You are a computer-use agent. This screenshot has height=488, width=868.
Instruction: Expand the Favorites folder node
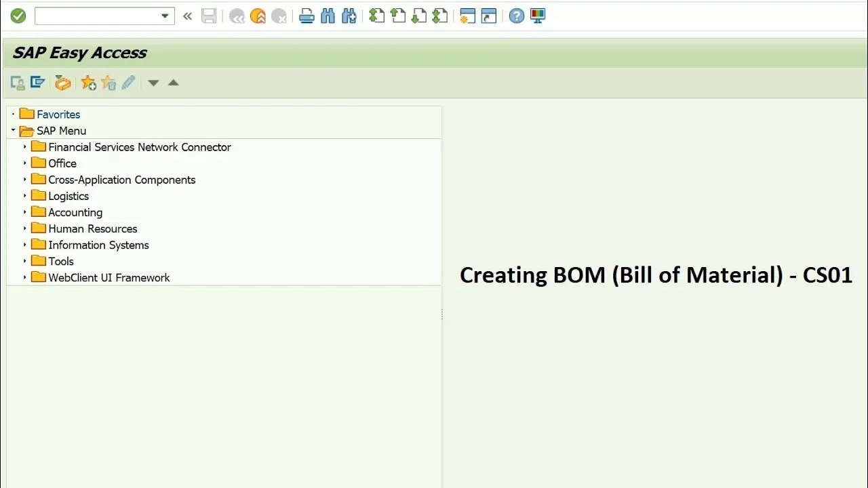13,115
